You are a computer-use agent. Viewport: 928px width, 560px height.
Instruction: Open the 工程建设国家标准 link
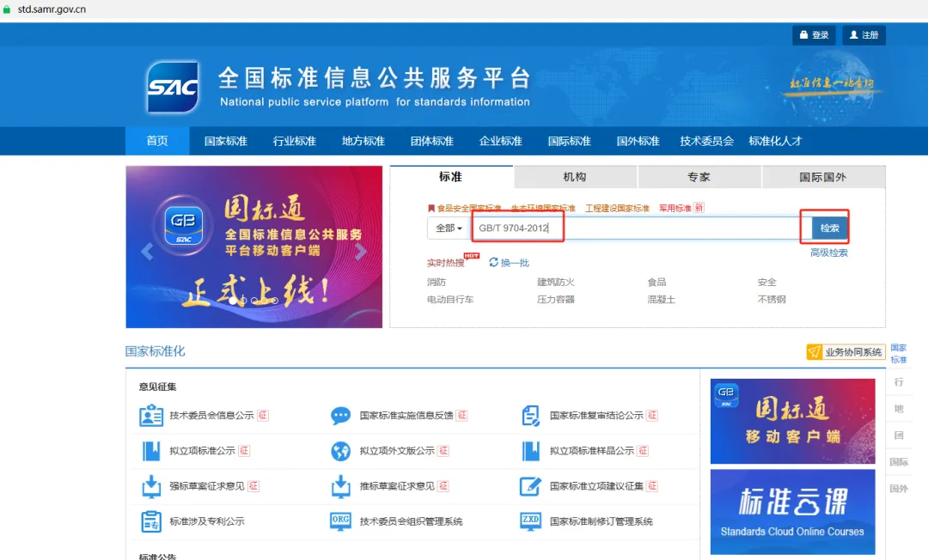pos(617,208)
